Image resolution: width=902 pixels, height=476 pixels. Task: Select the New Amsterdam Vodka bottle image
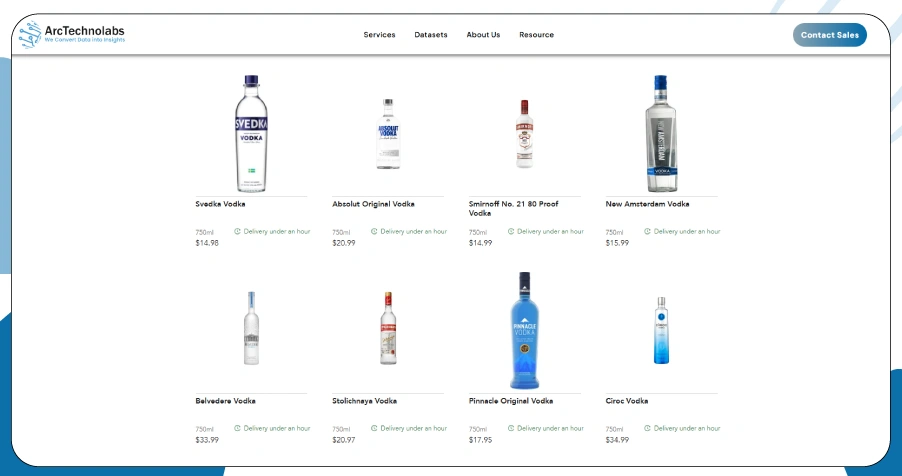point(661,134)
